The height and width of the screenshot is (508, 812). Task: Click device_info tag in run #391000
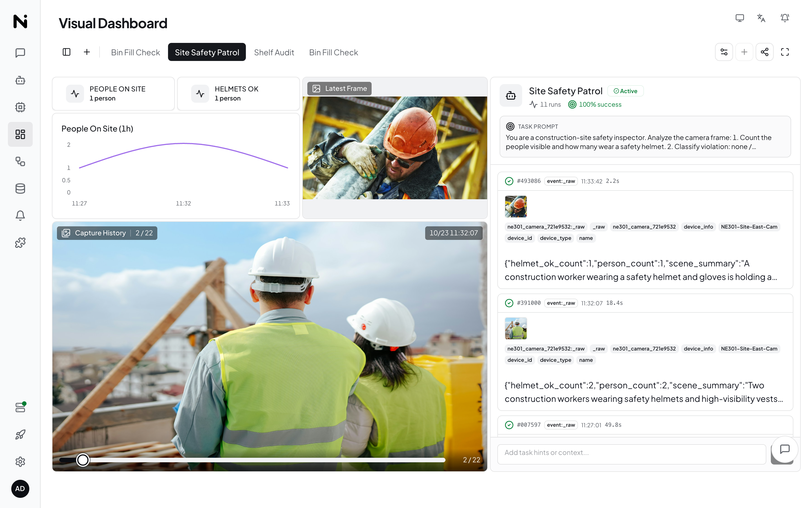pyautogui.click(x=698, y=349)
